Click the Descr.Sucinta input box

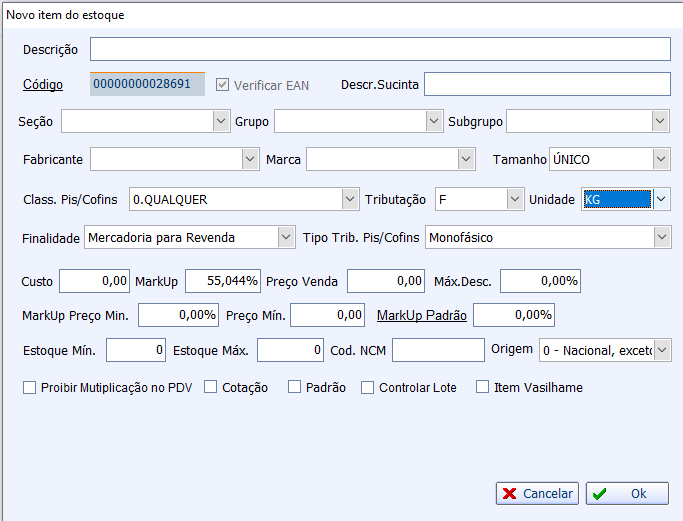click(546, 84)
